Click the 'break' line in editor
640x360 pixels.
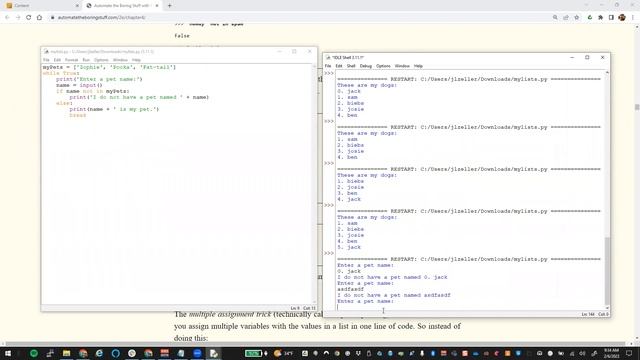78,116
